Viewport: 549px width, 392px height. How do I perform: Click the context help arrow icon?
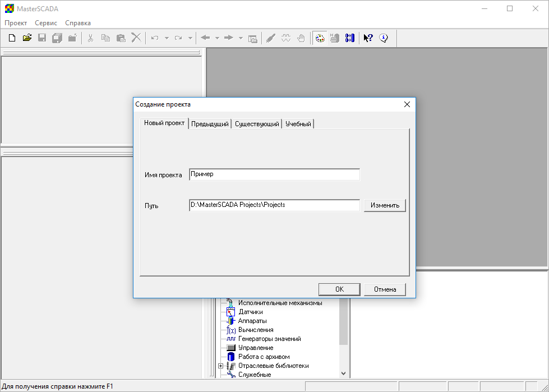pos(368,38)
